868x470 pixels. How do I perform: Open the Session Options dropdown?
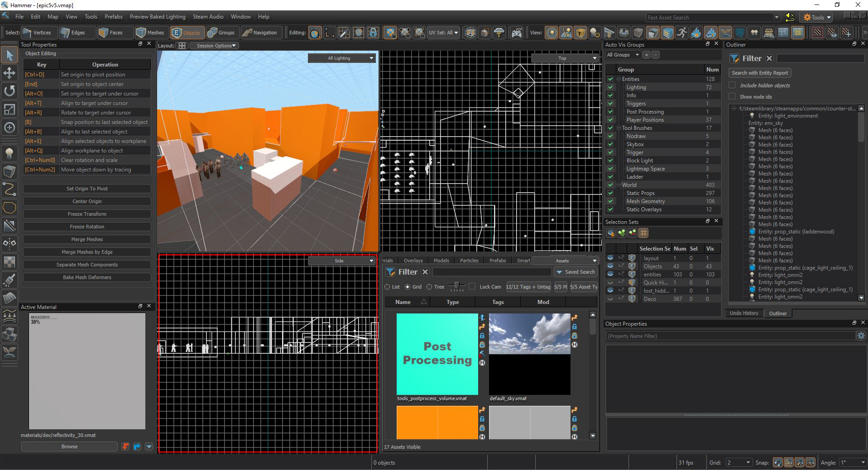coord(214,46)
